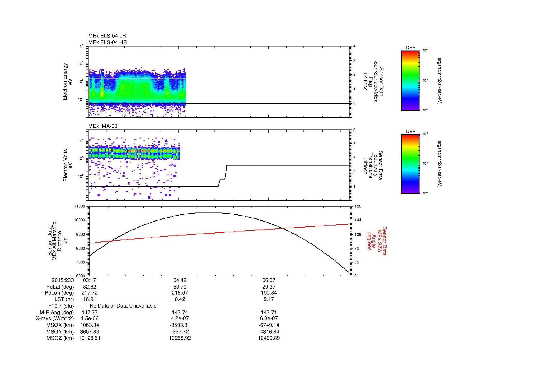Click the 'F10.7 (sfu)' row label
Viewport: 555px width, 392px height.
[61, 306]
